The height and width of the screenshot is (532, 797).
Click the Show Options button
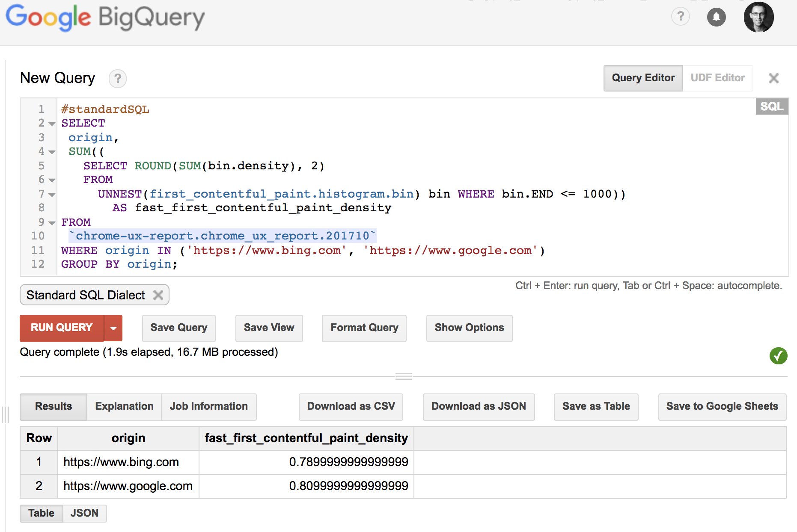469,328
